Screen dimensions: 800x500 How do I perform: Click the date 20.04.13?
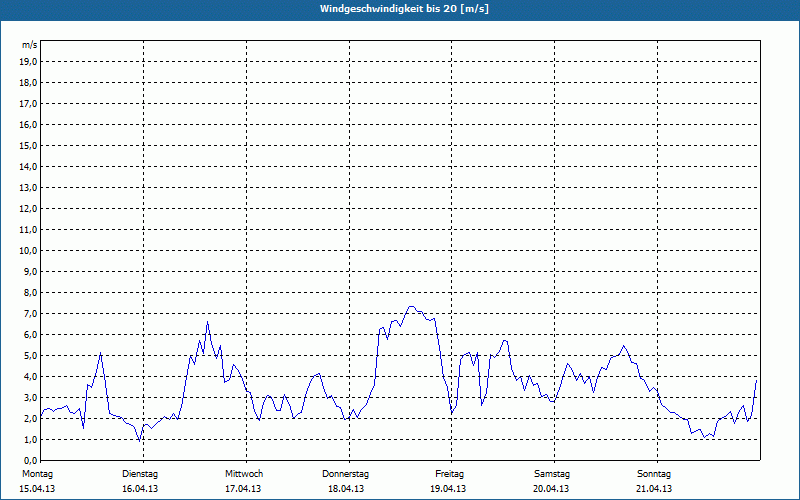[x=551, y=489]
